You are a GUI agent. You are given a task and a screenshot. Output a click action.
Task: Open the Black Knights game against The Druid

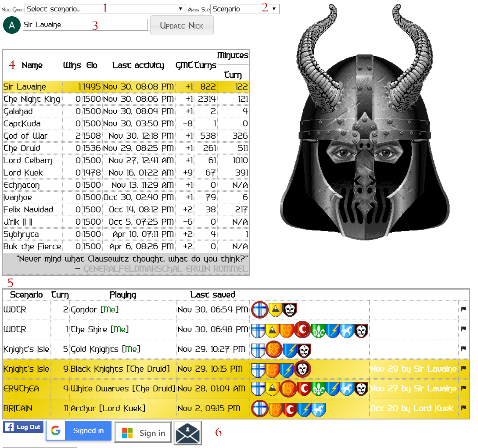pyautogui.click(x=120, y=369)
